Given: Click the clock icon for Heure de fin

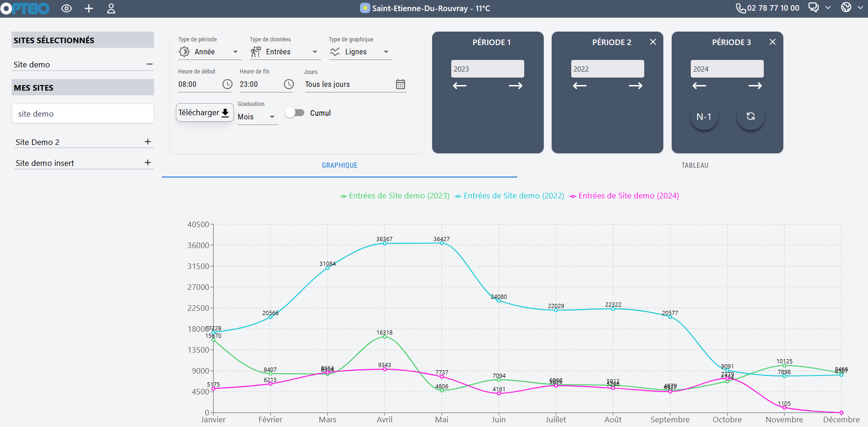Looking at the screenshot, I should (289, 84).
